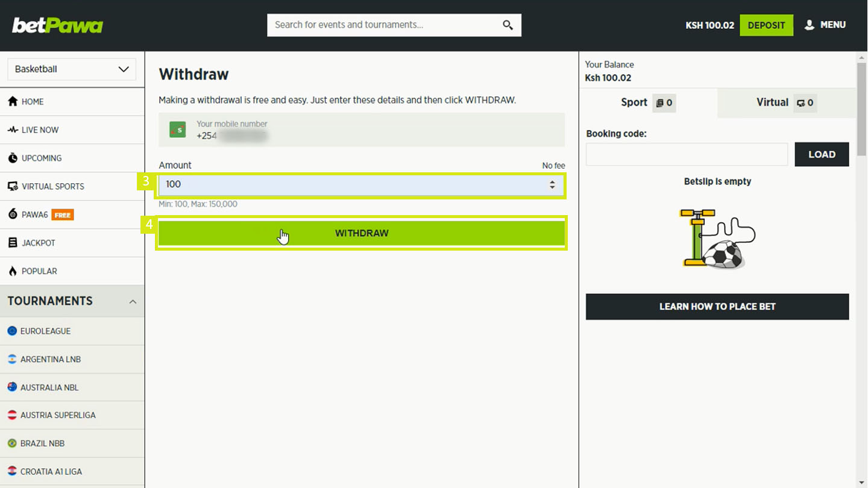Open LIVE NOW section
868x488 pixels.
72,130
